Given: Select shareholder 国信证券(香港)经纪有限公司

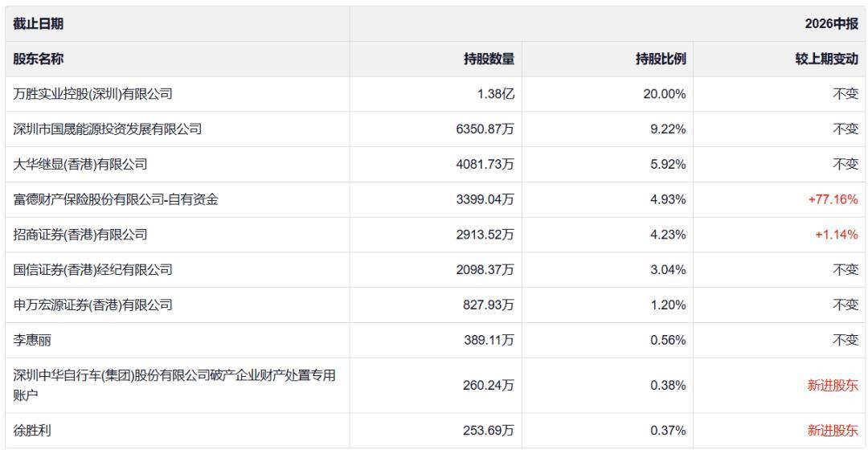Looking at the screenshot, I should [x=92, y=269].
